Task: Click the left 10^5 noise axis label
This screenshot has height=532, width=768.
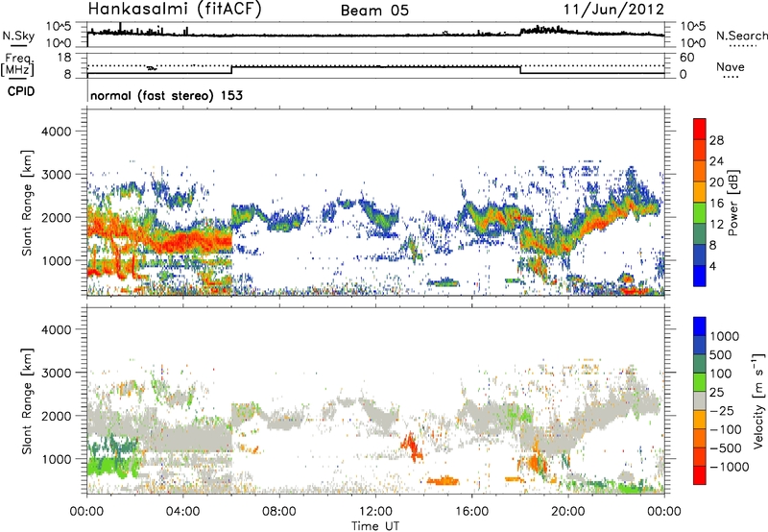Action: pyautogui.click(x=59, y=27)
